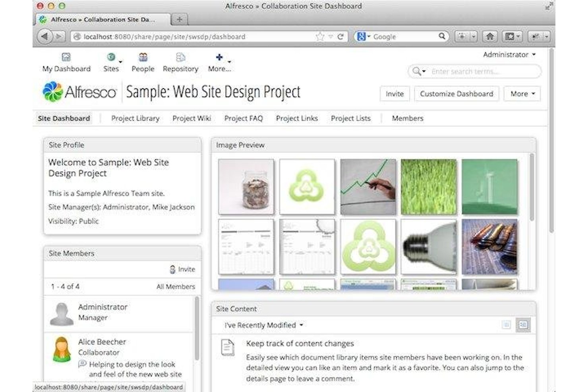The image size is (588, 392).
Task: Click 'Keep track of content changes' heading
Action: tap(300, 344)
